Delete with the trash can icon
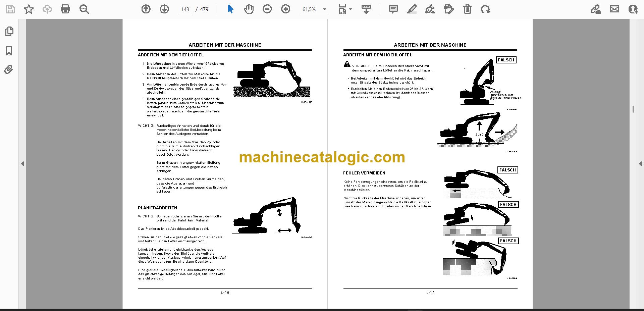Image resolution: width=644 pixels, height=311 pixels. tap(467, 9)
